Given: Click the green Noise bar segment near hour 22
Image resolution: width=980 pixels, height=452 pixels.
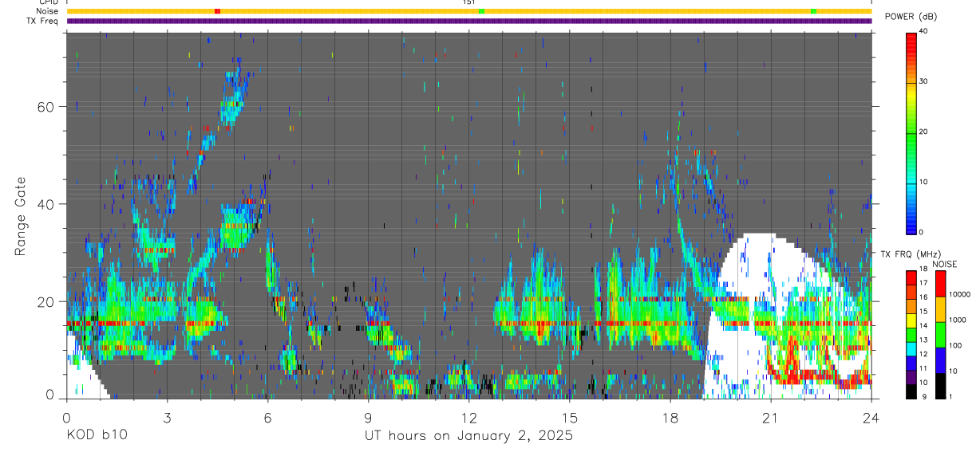Looking at the screenshot, I should (x=813, y=11).
